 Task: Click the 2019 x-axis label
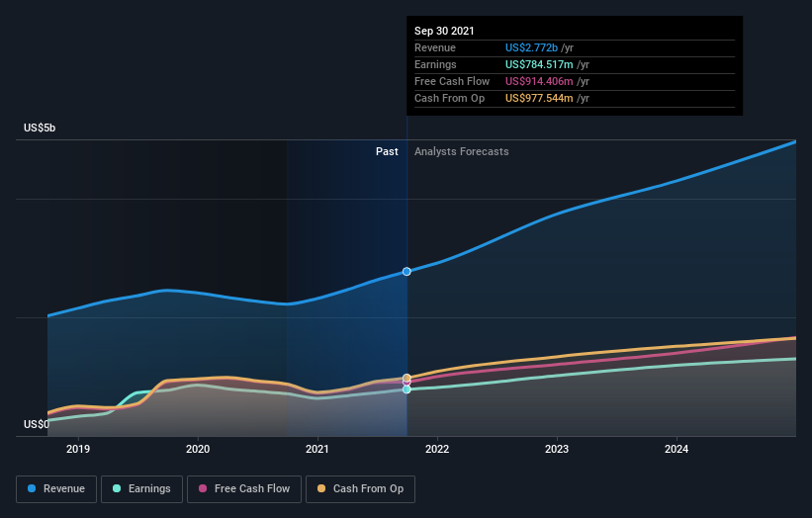coord(78,449)
